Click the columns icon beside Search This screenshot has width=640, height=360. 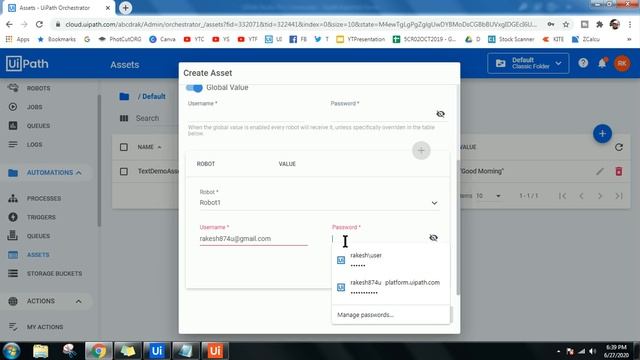tap(124, 118)
